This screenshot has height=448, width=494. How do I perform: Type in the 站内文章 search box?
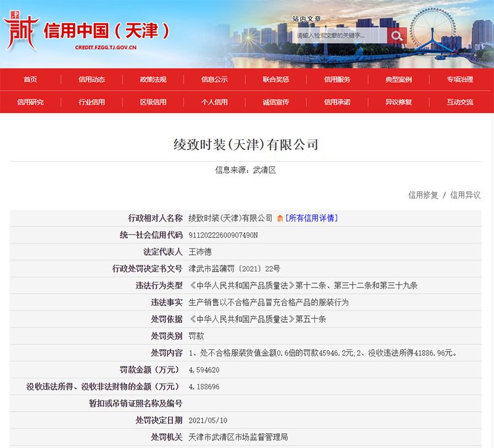[340, 36]
